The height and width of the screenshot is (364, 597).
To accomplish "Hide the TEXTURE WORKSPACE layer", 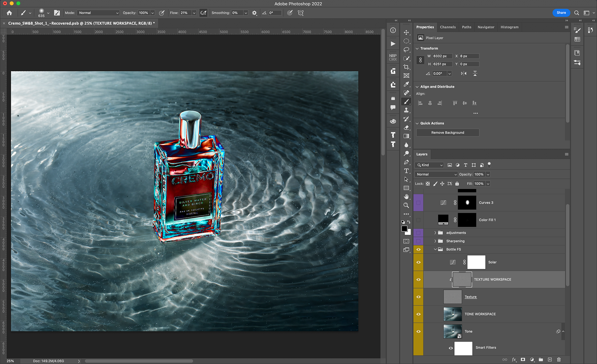I will click(418, 280).
